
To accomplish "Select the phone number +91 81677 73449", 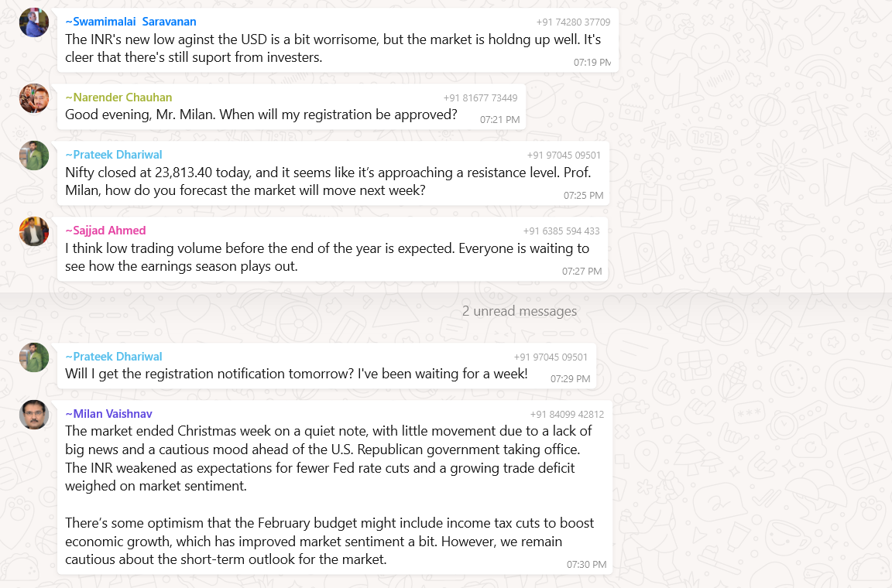I will 480,98.
